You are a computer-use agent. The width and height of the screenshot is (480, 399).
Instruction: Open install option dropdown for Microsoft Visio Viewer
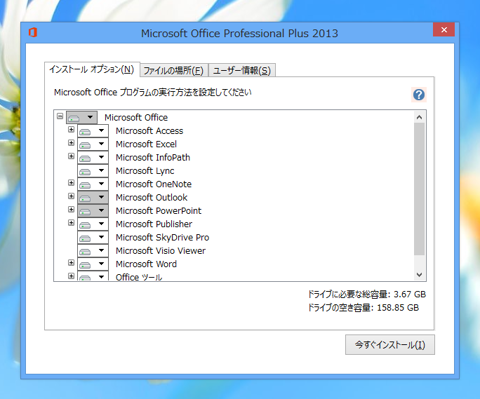tap(93, 251)
